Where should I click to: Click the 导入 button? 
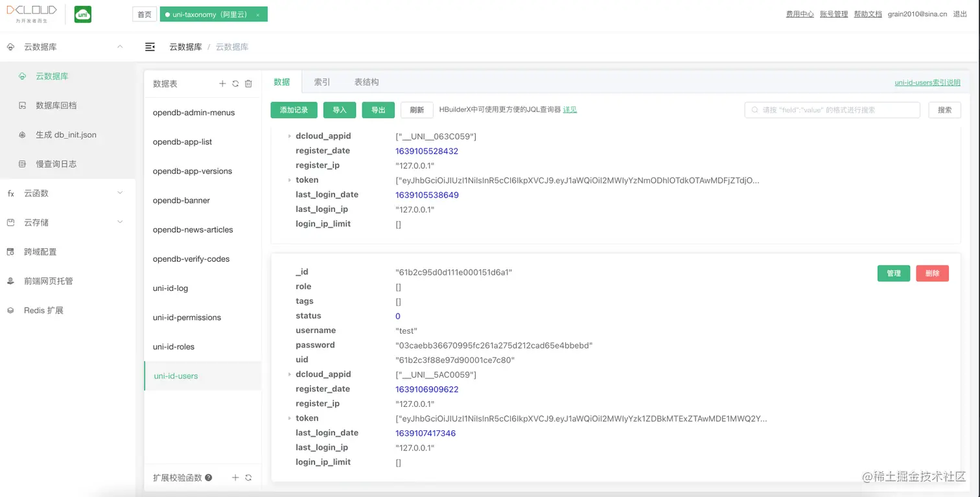pos(340,110)
